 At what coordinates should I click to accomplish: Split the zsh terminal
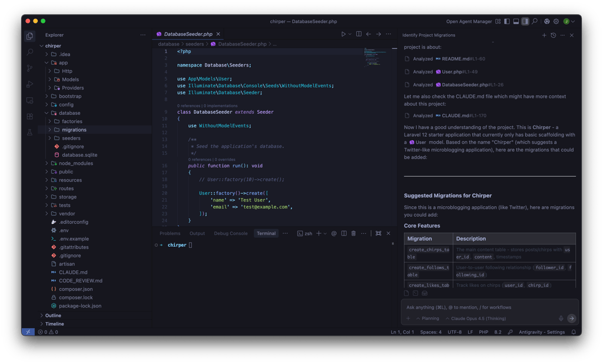[344, 234]
